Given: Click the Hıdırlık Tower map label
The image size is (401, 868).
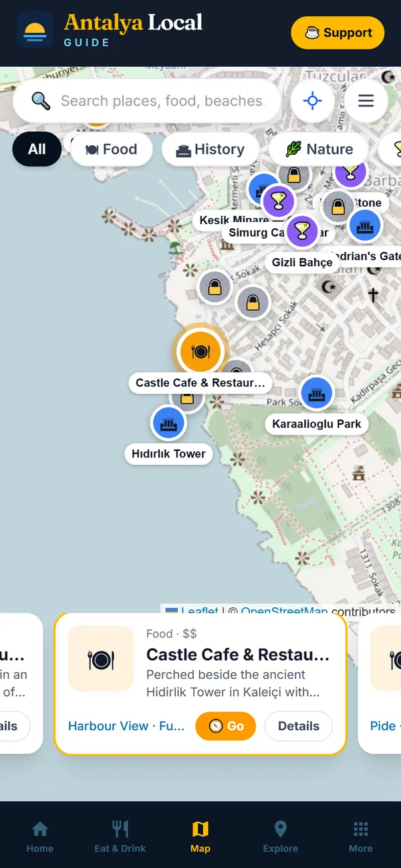Looking at the screenshot, I should click(168, 453).
